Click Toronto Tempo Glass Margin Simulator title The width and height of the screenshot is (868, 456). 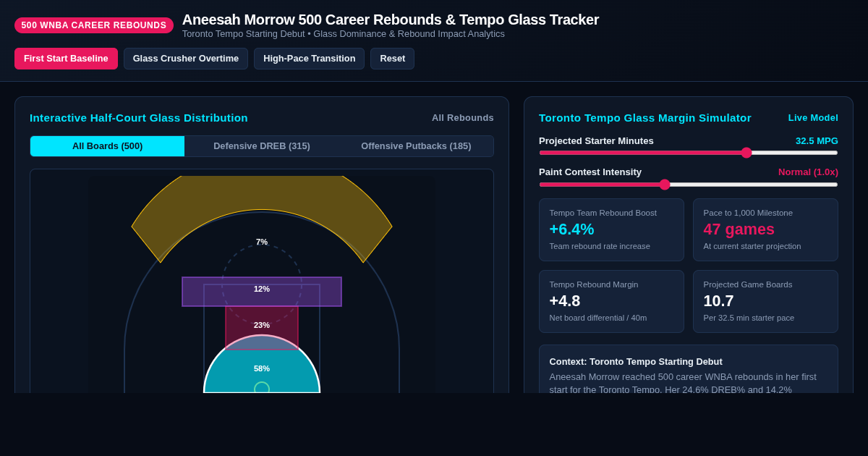[645, 118]
